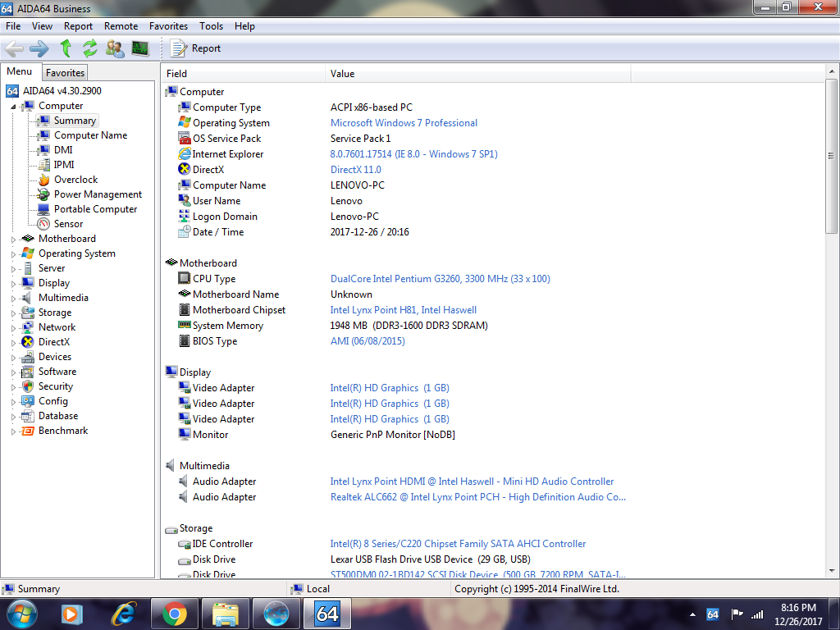
Task: Click the Refresh toolbar icon
Action: click(90, 48)
